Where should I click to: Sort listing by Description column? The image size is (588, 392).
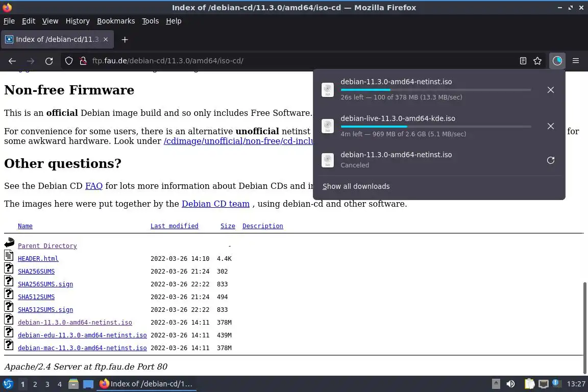tap(262, 226)
